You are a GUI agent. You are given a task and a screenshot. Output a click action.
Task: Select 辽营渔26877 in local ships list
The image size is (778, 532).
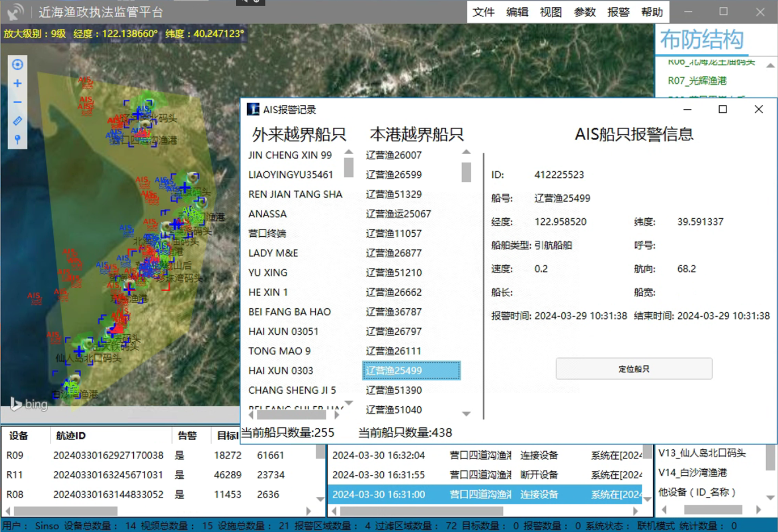394,253
